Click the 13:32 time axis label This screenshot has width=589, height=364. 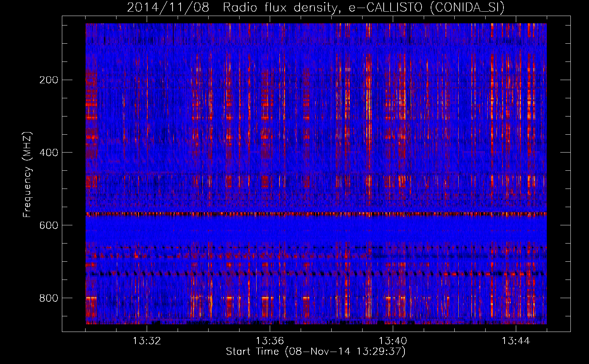(147, 341)
